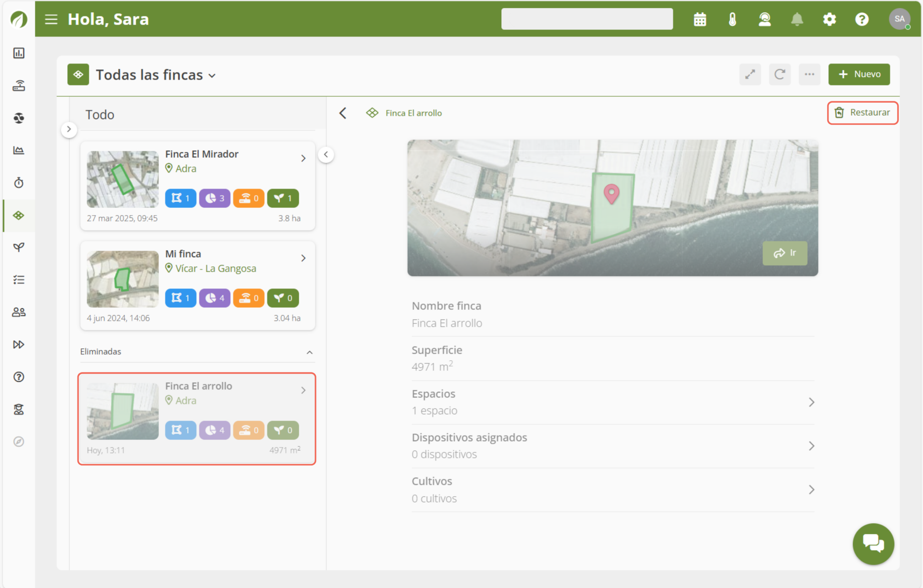Expand the Cultivos row chevron
923x588 pixels.
click(811, 490)
